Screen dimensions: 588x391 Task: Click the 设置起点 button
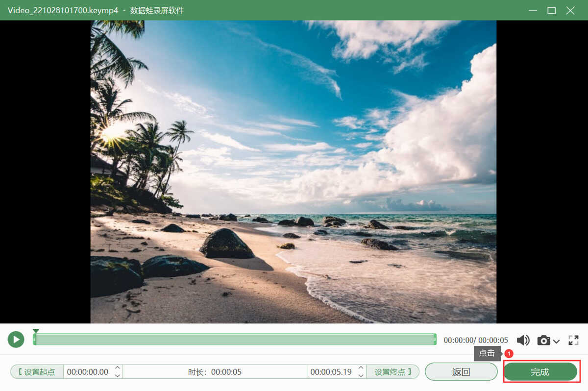coord(37,372)
